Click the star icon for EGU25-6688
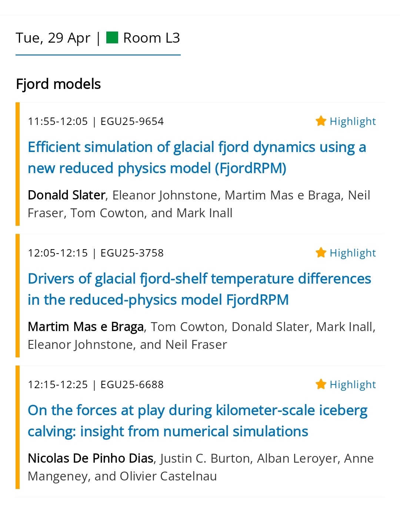This screenshot has height=532, width=400. coord(321,384)
